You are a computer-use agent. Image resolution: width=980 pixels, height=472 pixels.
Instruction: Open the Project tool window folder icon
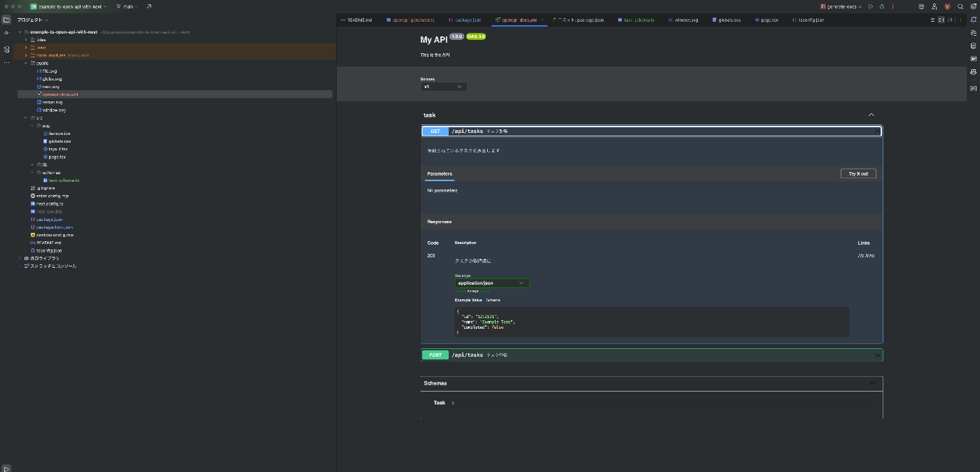pos(6,20)
